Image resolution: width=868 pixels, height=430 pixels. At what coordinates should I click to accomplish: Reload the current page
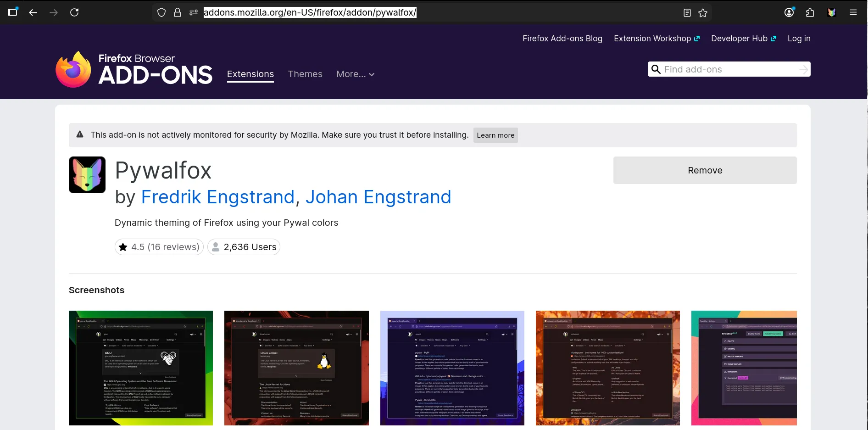point(74,12)
